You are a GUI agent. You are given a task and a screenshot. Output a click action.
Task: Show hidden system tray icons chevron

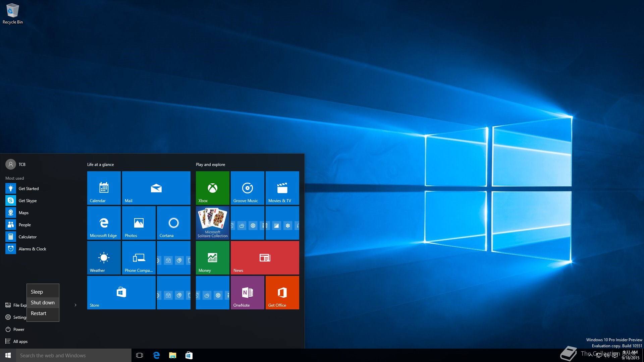pyautogui.click(x=590, y=355)
